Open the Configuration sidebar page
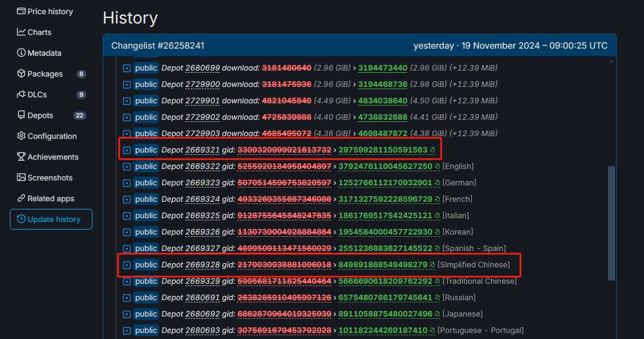 (52, 136)
